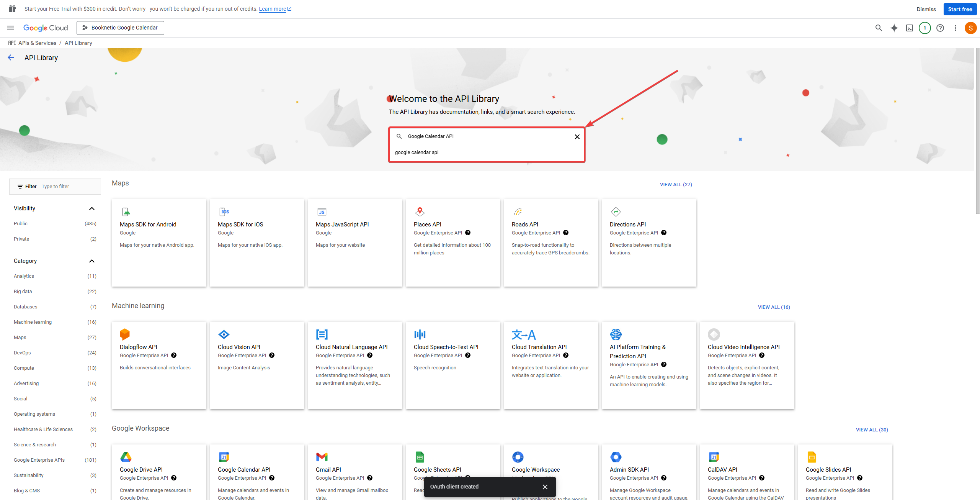The image size is (980, 500).
Task: Filter by Machine learning category
Action: (55, 322)
